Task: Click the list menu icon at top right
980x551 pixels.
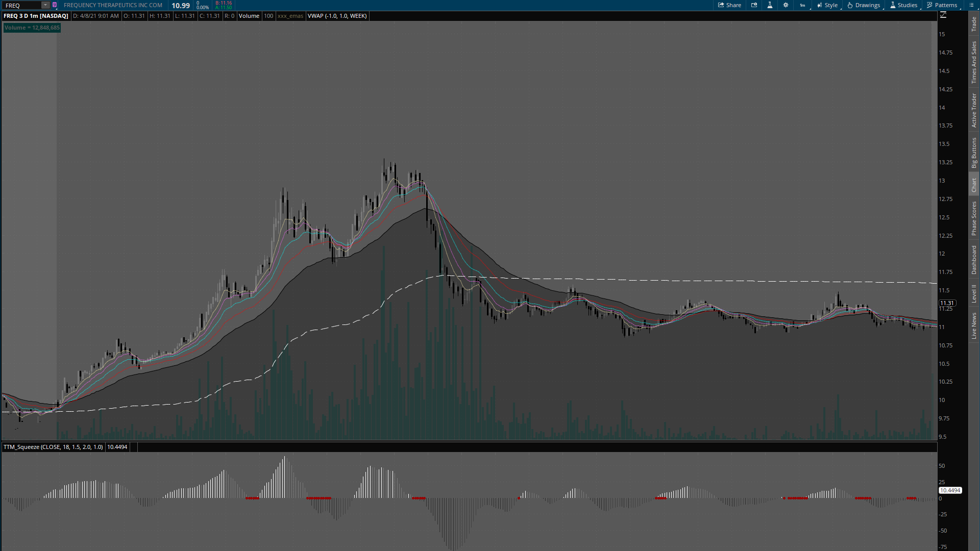Action: (x=971, y=5)
